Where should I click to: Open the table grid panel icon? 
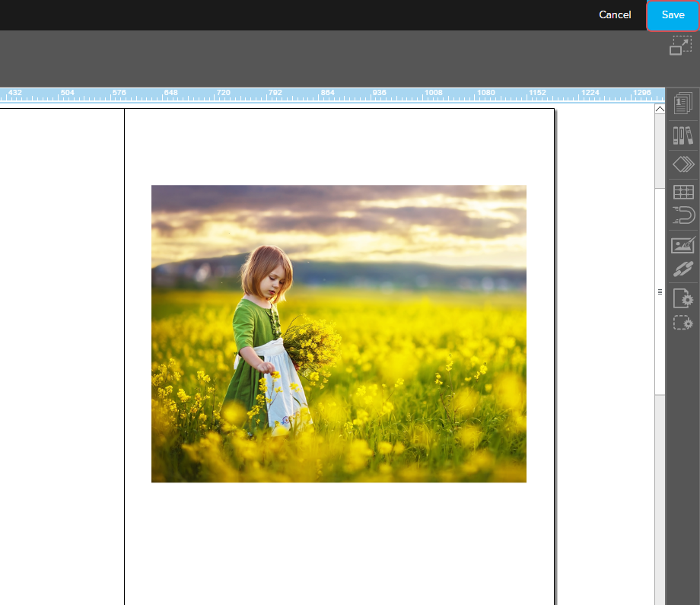pos(683,193)
